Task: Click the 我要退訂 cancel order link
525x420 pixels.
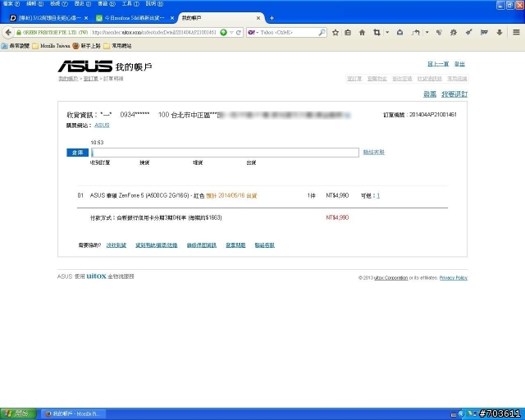Action: [454, 94]
